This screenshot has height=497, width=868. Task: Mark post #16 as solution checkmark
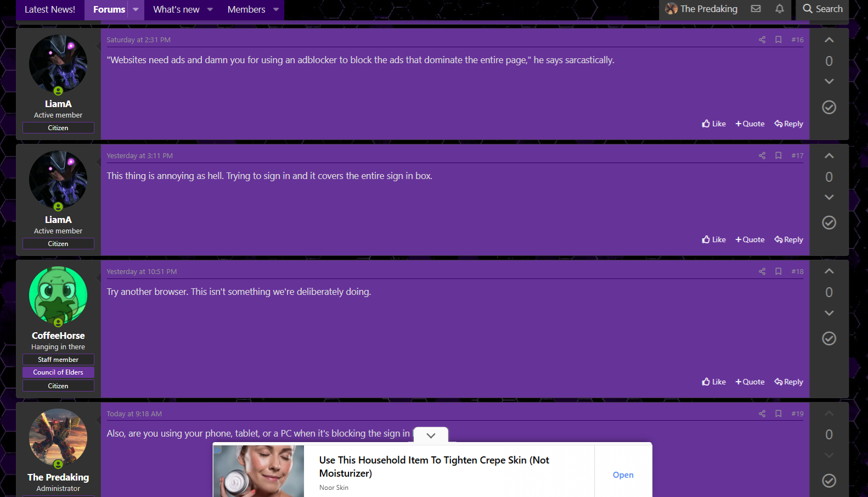(x=829, y=107)
